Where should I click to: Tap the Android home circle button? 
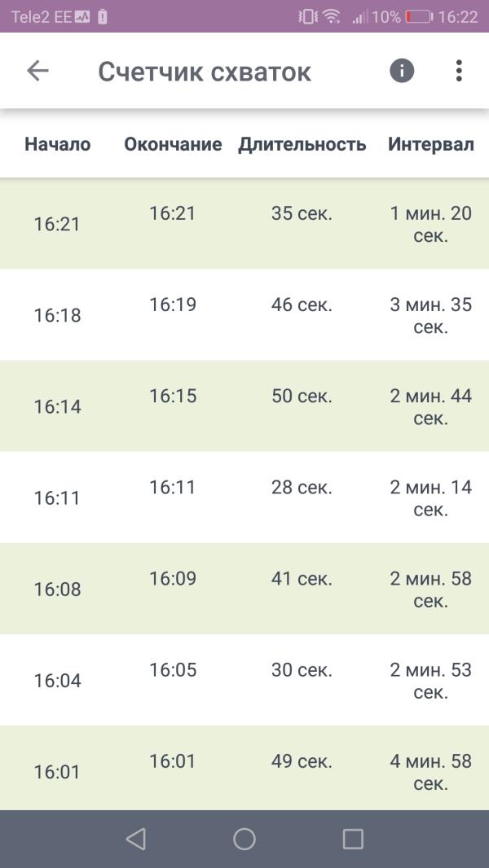pyautogui.click(x=244, y=839)
